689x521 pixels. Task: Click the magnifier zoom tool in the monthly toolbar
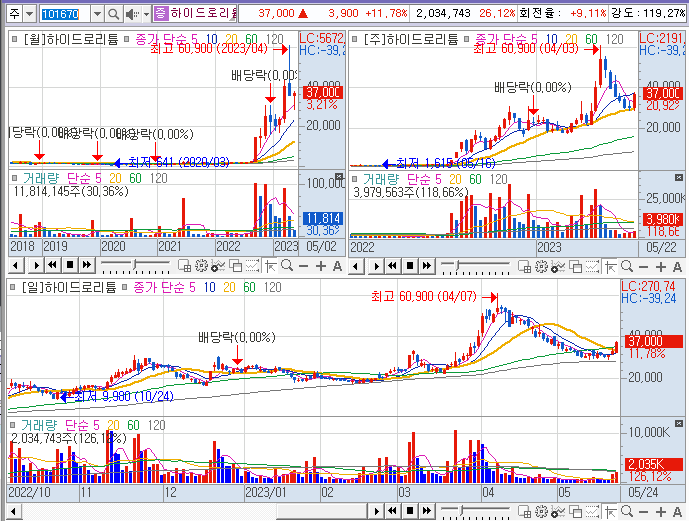287,266
